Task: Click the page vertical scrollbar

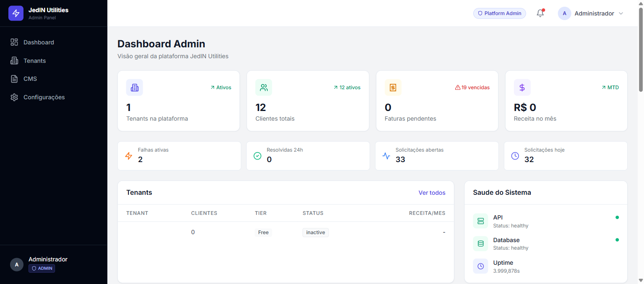Action: (640, 50)
